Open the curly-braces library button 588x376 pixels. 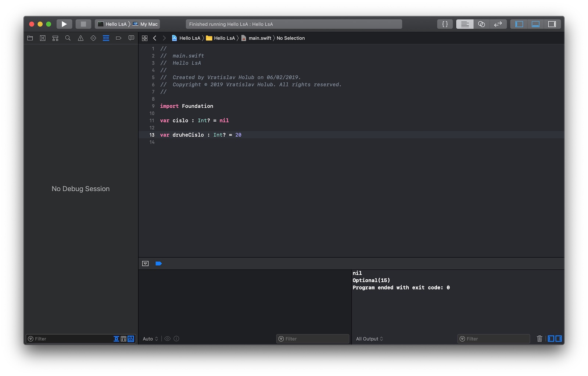tap(445, 24)
